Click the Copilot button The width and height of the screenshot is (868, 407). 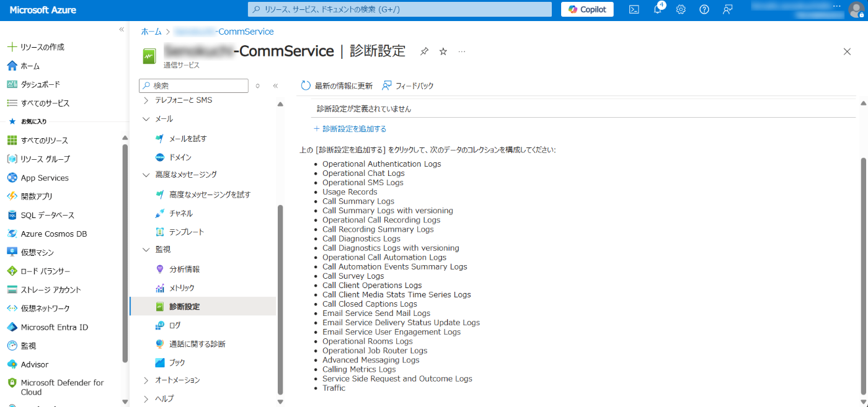tap(587, 9)
